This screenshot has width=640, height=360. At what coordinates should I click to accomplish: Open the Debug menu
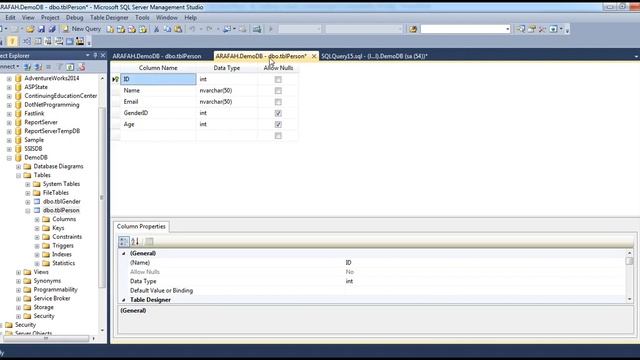tap(74, 18)
